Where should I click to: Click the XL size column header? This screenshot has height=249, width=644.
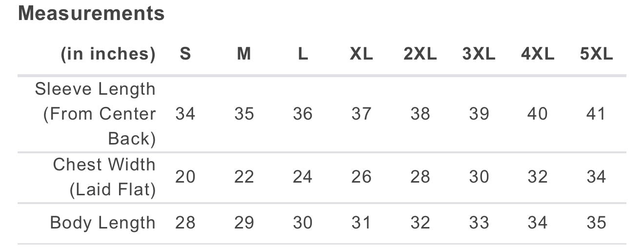[x=362, y=54]
